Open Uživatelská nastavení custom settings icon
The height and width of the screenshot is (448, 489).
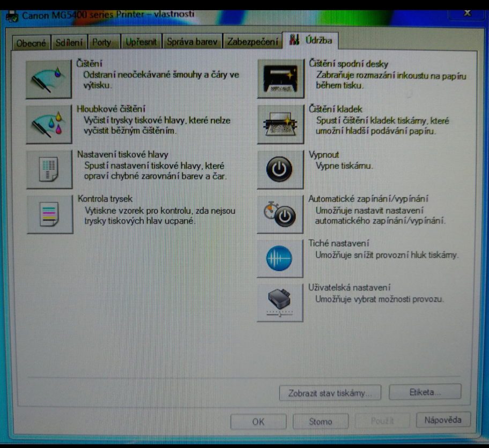[280, 303]
